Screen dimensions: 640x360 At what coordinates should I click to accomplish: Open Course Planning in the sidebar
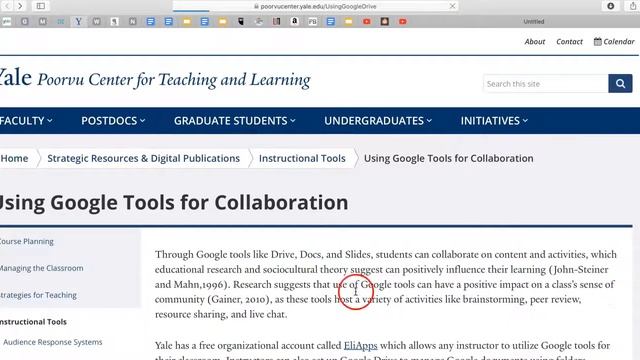pos(27,241)
